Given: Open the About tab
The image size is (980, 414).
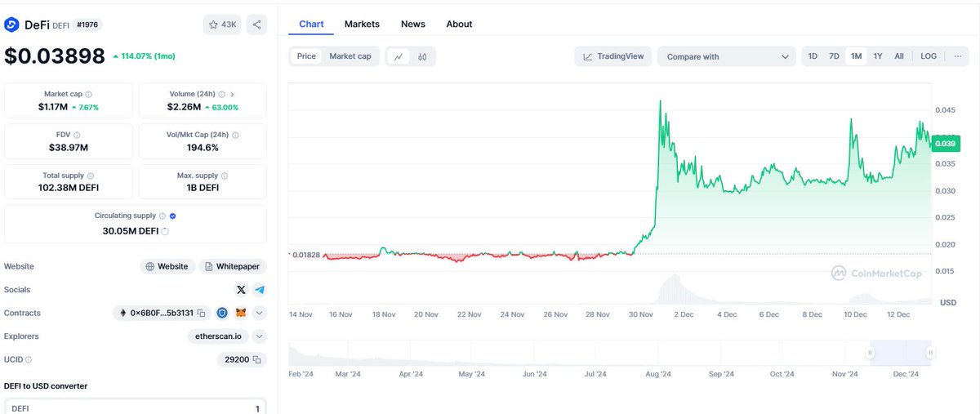Looking at the screenshot, I should pos(459,24).
